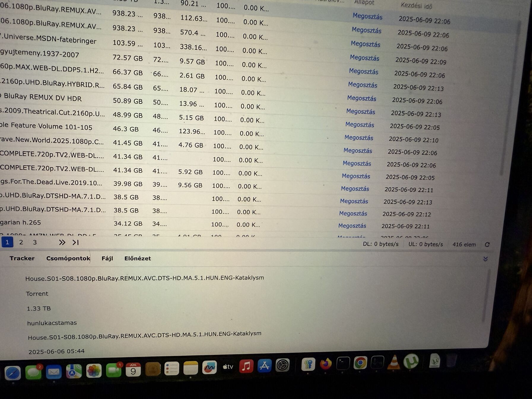Collapse the details panel with the double chevron

485,259
